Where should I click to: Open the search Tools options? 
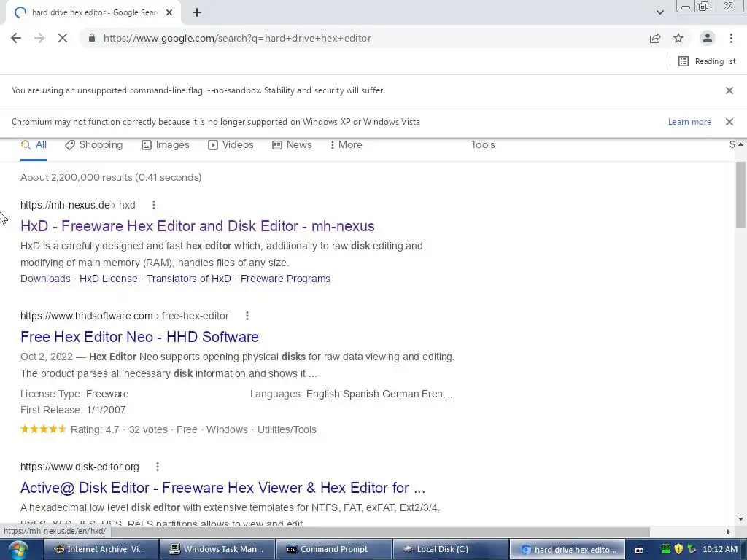(483, 145)
